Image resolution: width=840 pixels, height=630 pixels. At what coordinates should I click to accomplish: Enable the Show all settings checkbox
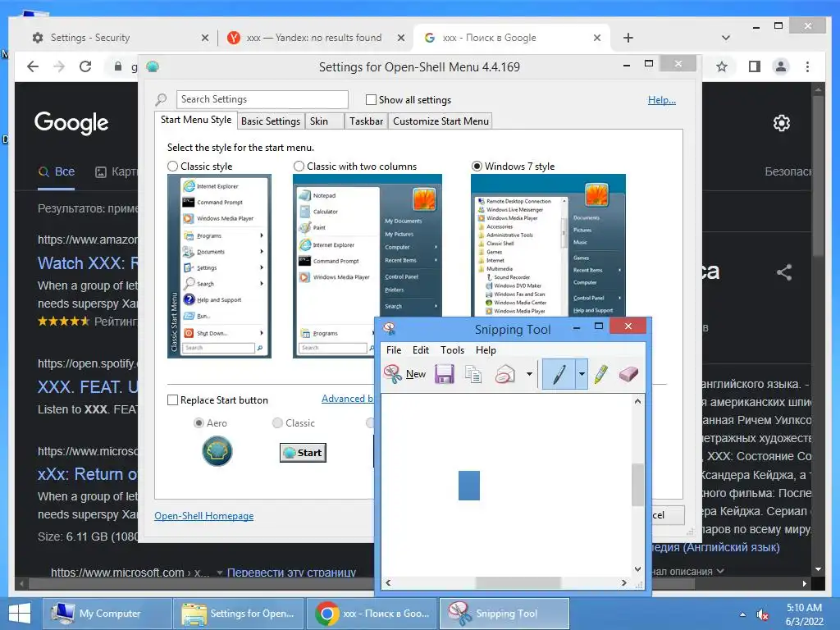(x=371, y=99)
